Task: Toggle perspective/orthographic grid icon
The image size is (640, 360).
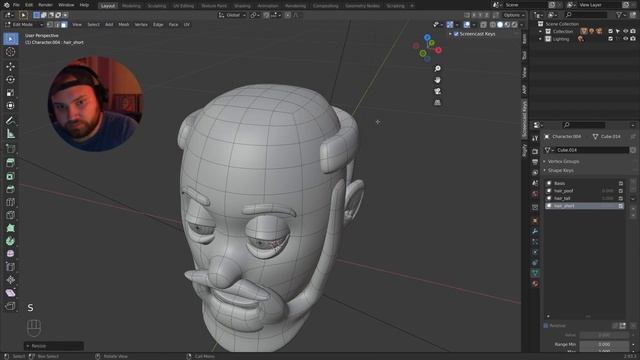Action: click(438, 102)
